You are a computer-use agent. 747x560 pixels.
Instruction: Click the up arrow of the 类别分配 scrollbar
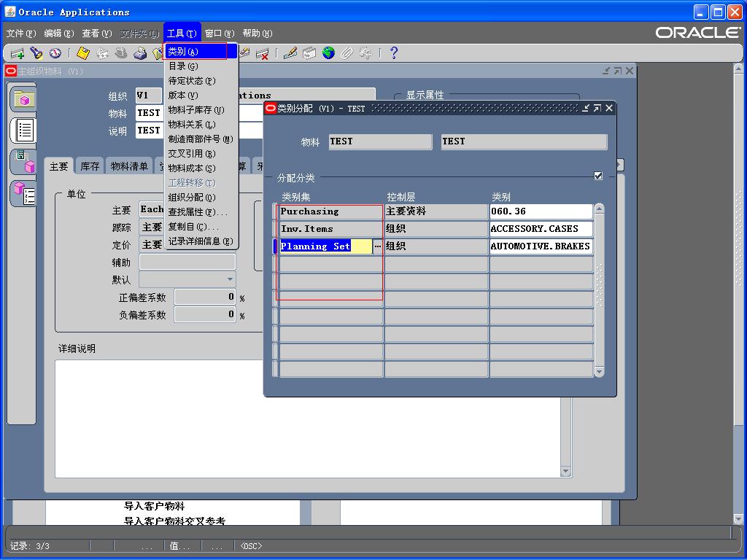tap(600, 209)
